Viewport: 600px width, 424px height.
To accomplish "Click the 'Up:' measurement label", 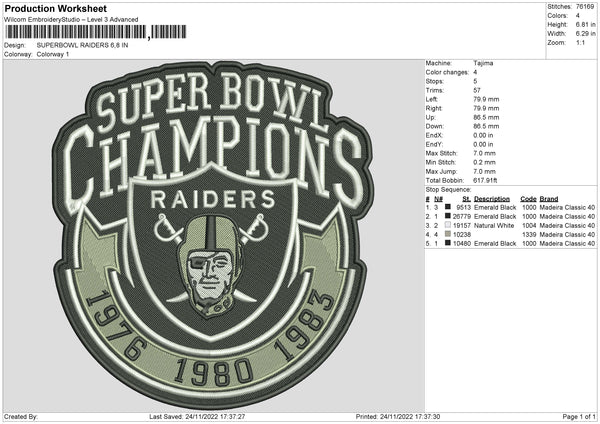I will click(x=430, y=117).
